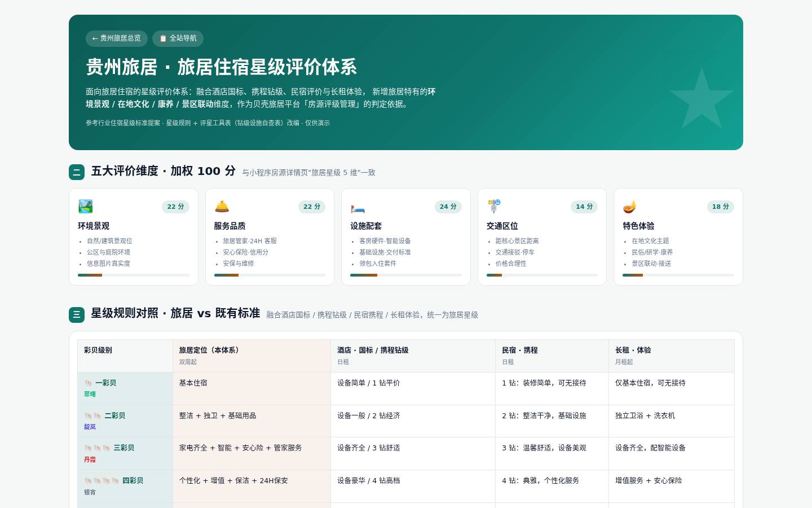
Task: Click the 18 分 badge on 特色体验
Action: 721,207
